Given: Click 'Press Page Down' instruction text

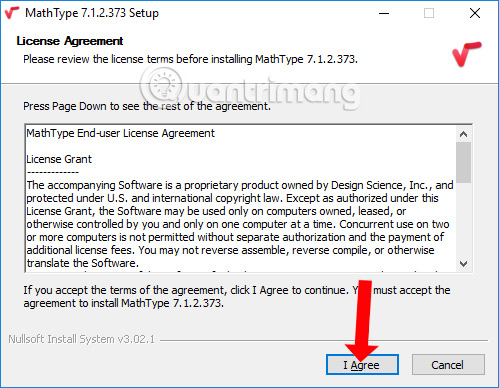Looking at the screenshot, I should [147, 106].
